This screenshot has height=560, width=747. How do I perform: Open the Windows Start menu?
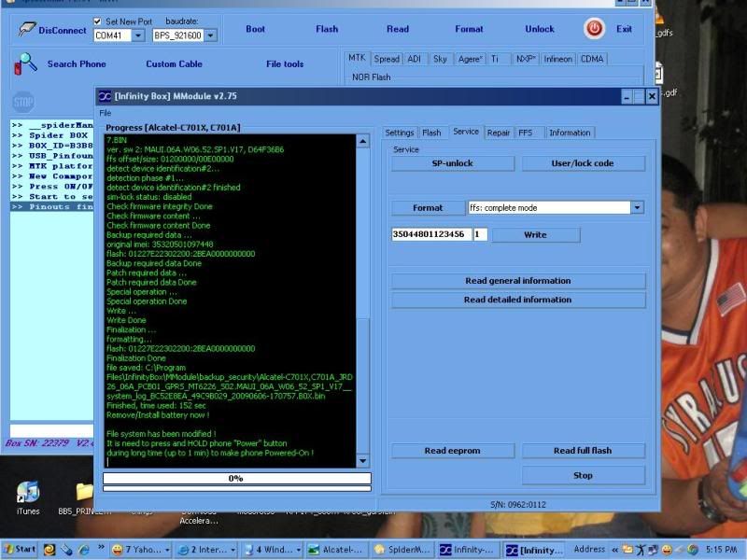19,550
